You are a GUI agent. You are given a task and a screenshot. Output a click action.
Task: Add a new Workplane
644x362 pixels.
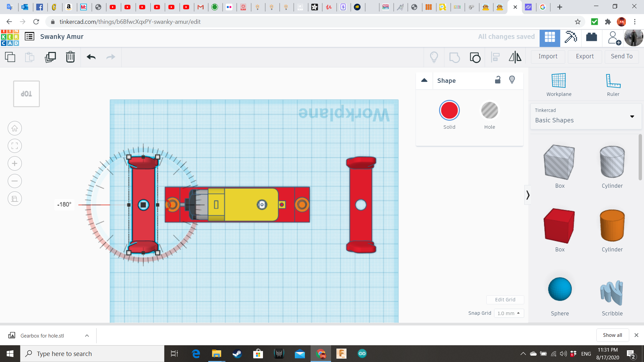(558, 83)
